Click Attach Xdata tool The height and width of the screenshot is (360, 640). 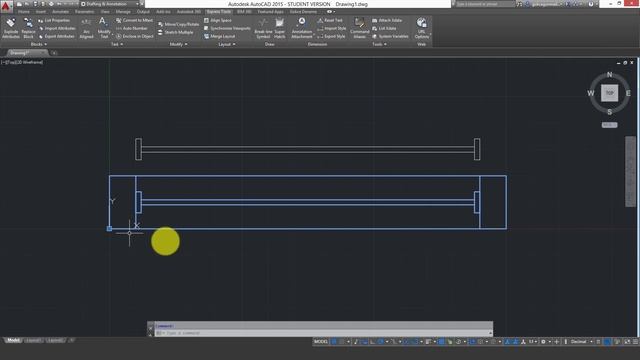387,20
